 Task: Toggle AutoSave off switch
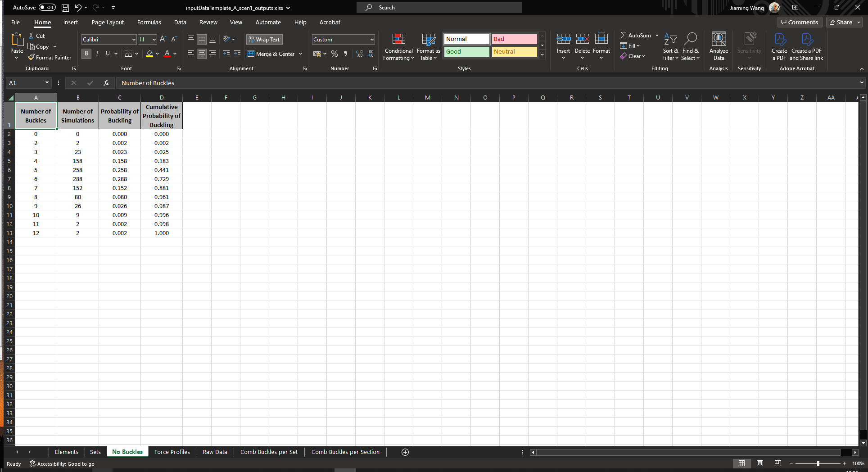(x=46, y=7)
